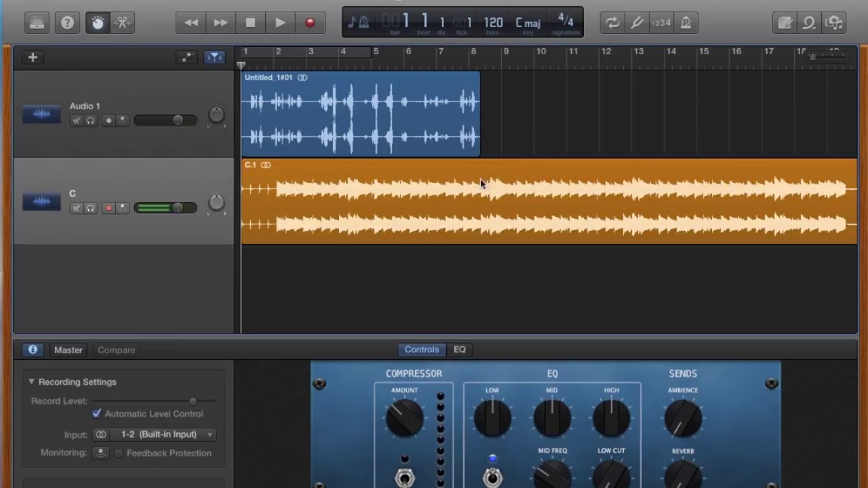The height and width of the screenshot is (488, 868).
Task: Enable input monitoring on C track
Action: click(122, 208)
